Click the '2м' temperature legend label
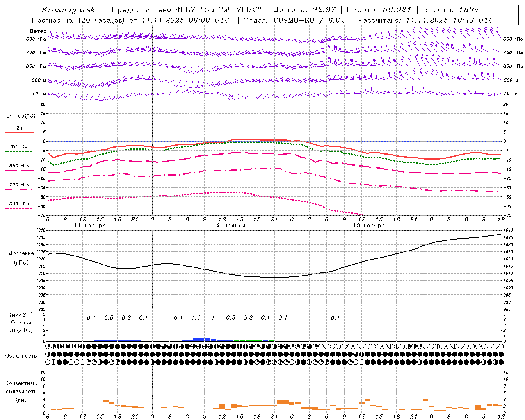Viewport: 525px width, 420px height. pyautogui.click(x=19, y=128)
